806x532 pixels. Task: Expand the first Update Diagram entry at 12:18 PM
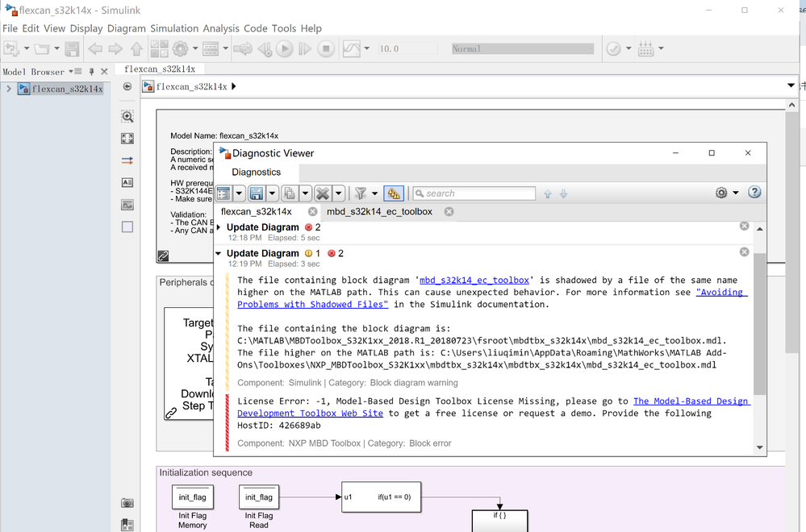(x=219, y=227)
